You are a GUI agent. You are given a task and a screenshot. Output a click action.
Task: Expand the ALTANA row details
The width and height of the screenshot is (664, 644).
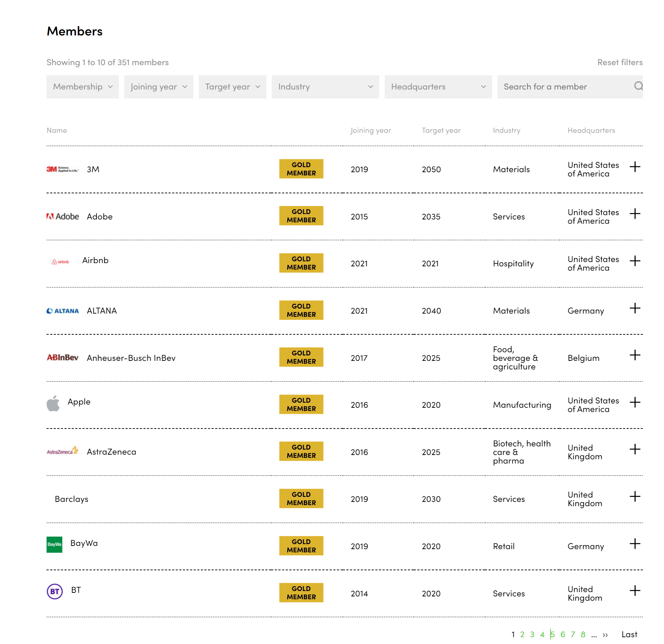(x=635, y=308)
